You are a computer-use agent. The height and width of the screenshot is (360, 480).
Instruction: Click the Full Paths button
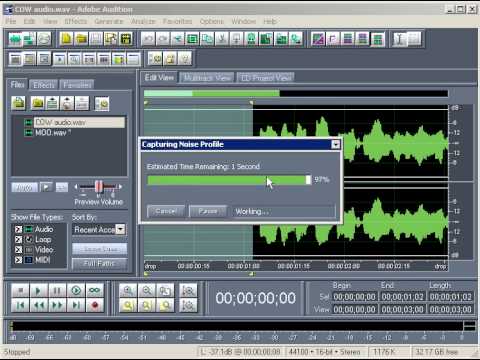pos(100,263)
